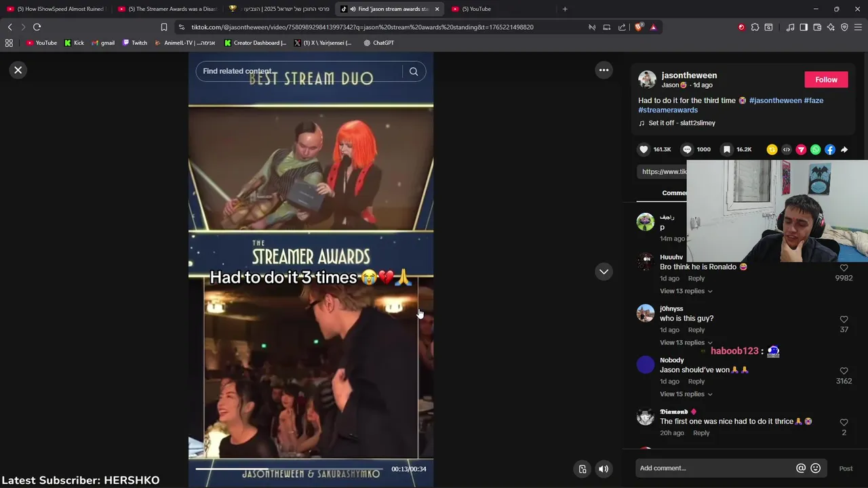Switch to the Hebrew 2025 awards tab
This screenshot has width=868, height=488.
click(x=279, y=9)
